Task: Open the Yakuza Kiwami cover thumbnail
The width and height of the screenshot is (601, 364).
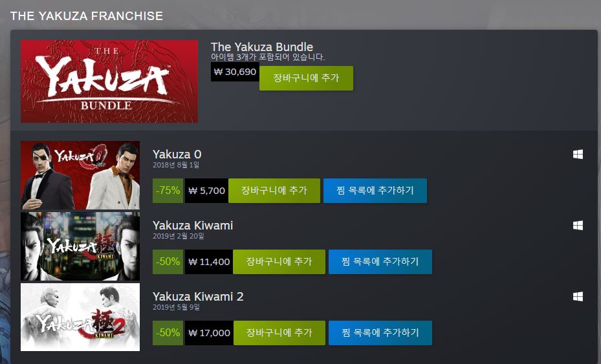Action: (80, 246)
